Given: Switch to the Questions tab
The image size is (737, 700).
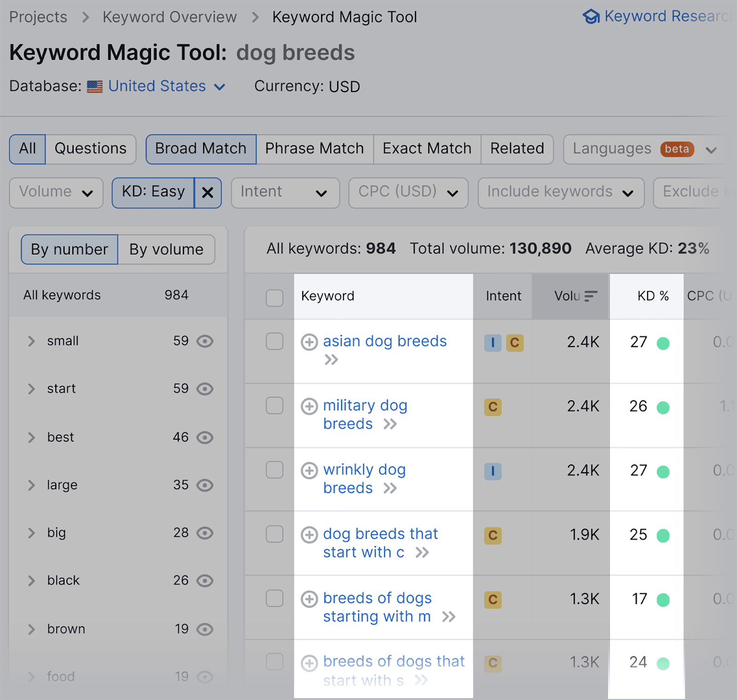Looking at the screenshot, I should 90,149.
